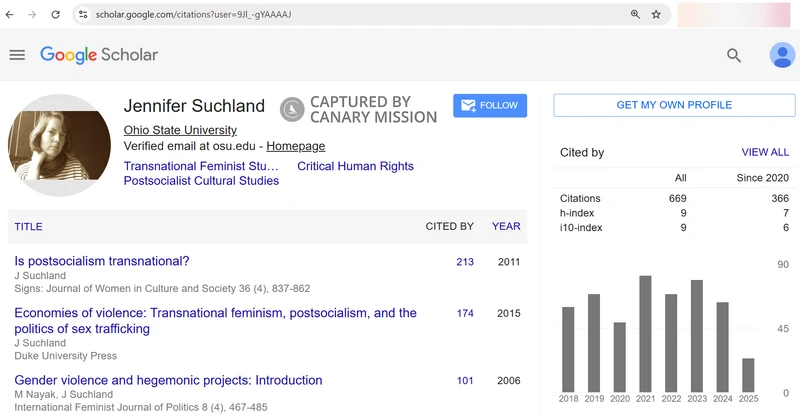
Task: Click the Captured by Canary Mission badge
Action: point(359,109)
